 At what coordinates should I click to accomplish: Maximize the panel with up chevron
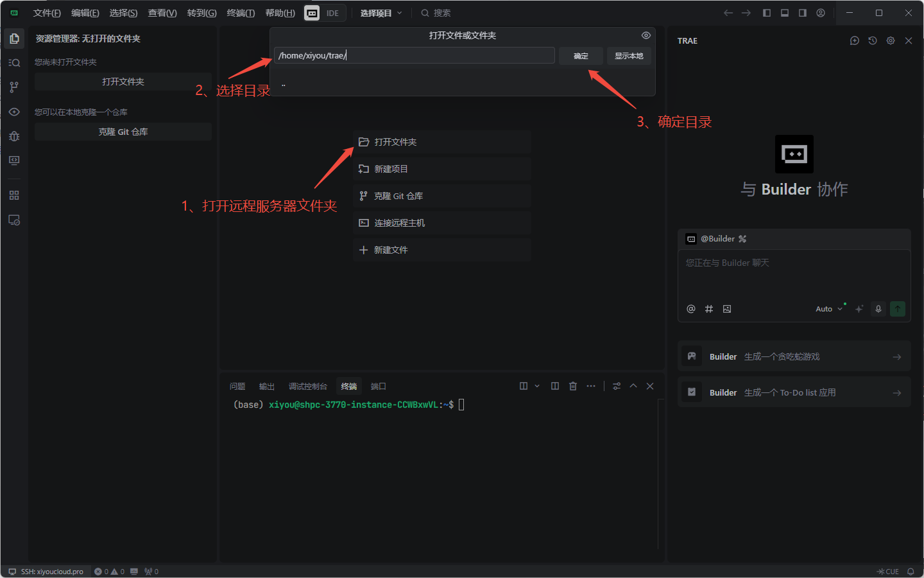tap(633, 386)
